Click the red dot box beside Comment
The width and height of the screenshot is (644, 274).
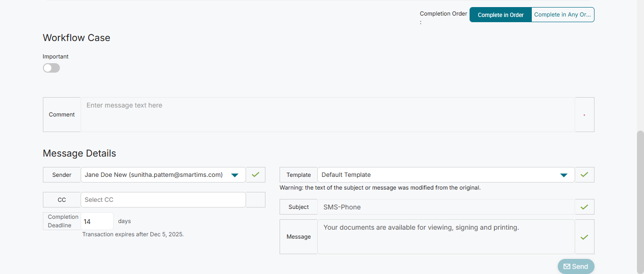(x=585, y=115)
